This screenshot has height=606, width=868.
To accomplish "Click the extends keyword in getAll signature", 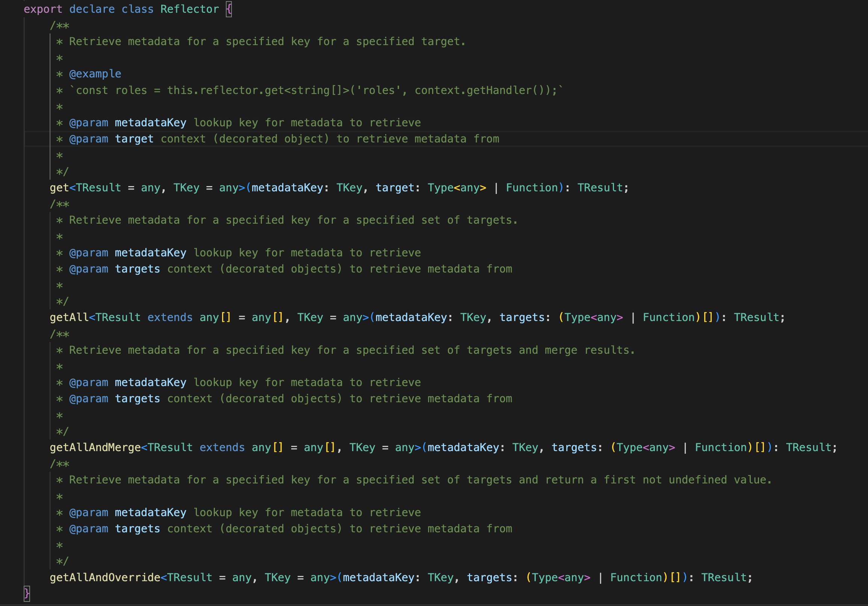I will pyautogui.click(x=170, y=317).
